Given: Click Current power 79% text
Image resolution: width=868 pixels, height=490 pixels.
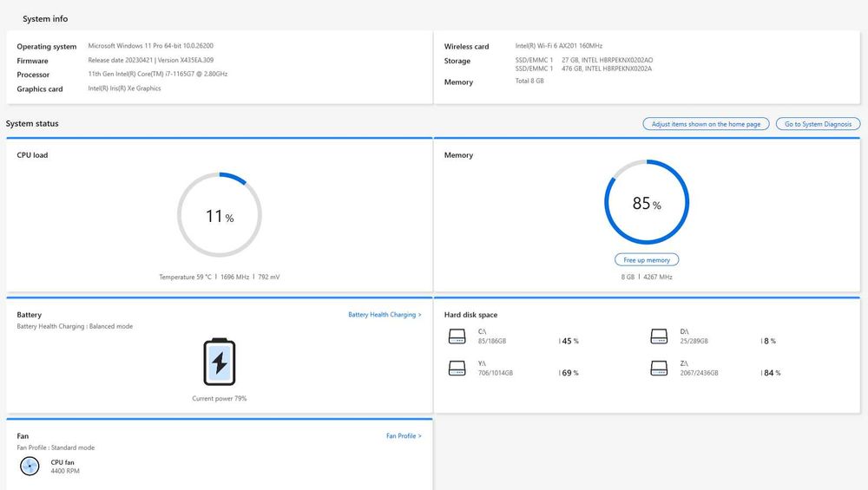Looking at the screenshot, I should coord(220,399).
